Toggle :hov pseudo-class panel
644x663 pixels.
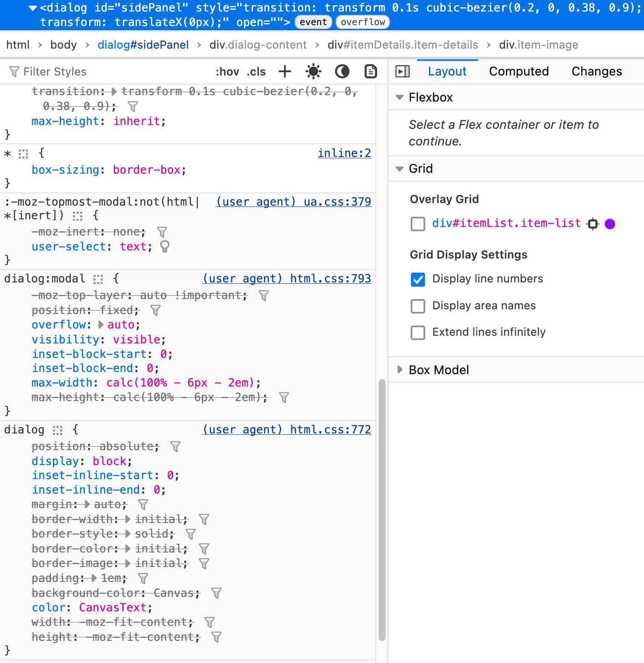coord(227,72)
